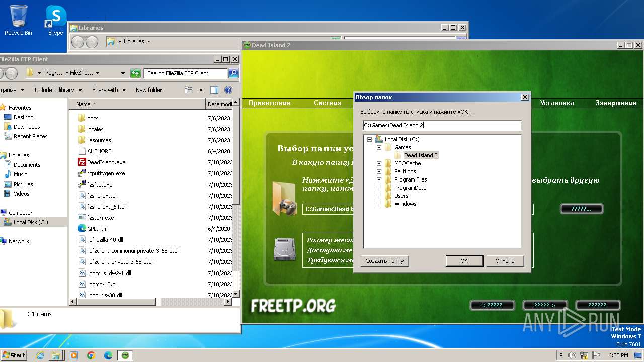Screen dimensions: 644x362
Task: Open Explorer help question mark icon
Action: pos(228,90)
